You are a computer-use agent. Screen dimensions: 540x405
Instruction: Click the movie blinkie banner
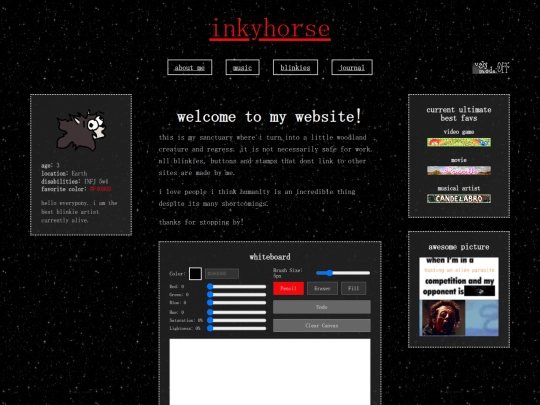459,170
